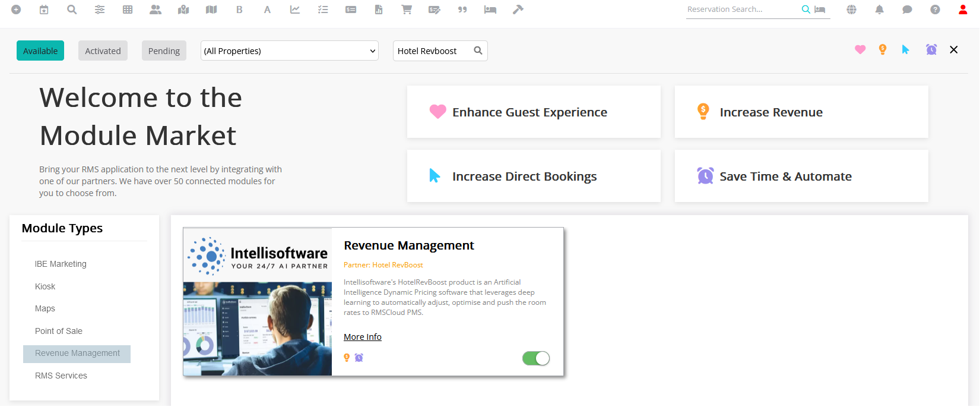Image resolution: width=980 pixels, height=410 pixels.
Task: Open the report document chart icon
Action: pyautogui.click(x=379, y=10)
